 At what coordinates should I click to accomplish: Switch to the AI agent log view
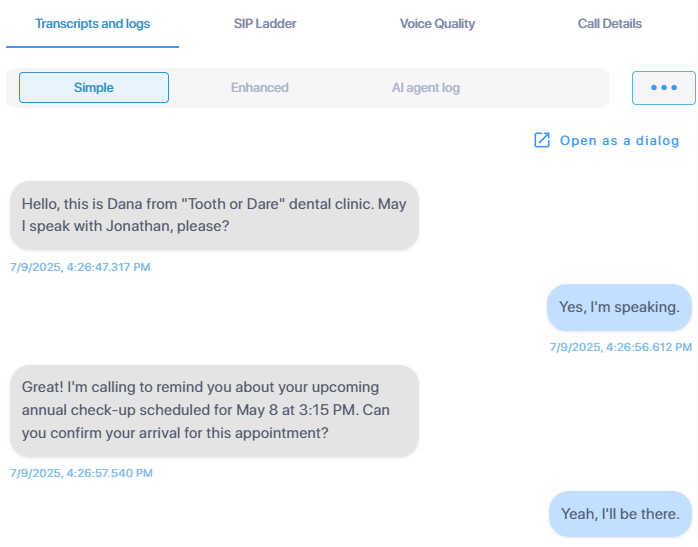coord(426,88)
